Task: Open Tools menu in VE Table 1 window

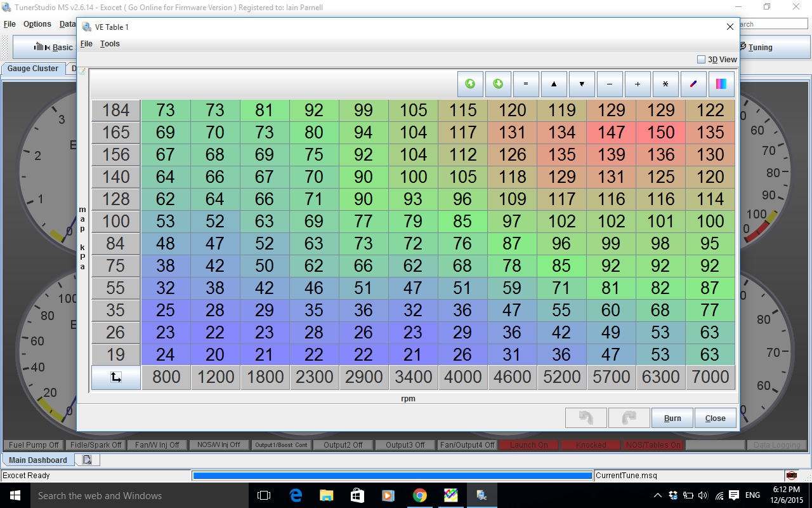Action: click(x=110, y=44)
